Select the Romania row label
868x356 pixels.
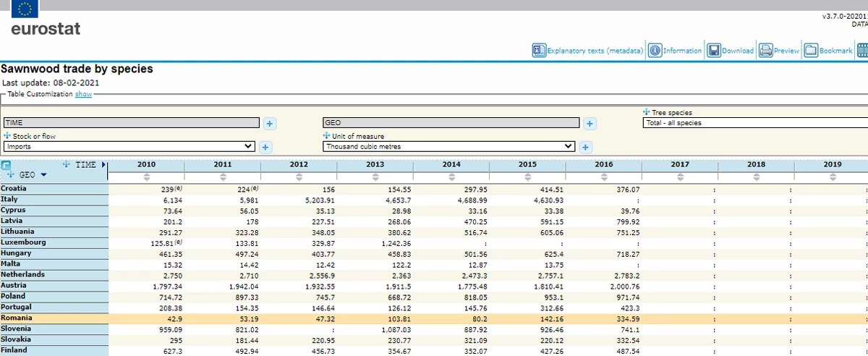(x=17, y=318)
